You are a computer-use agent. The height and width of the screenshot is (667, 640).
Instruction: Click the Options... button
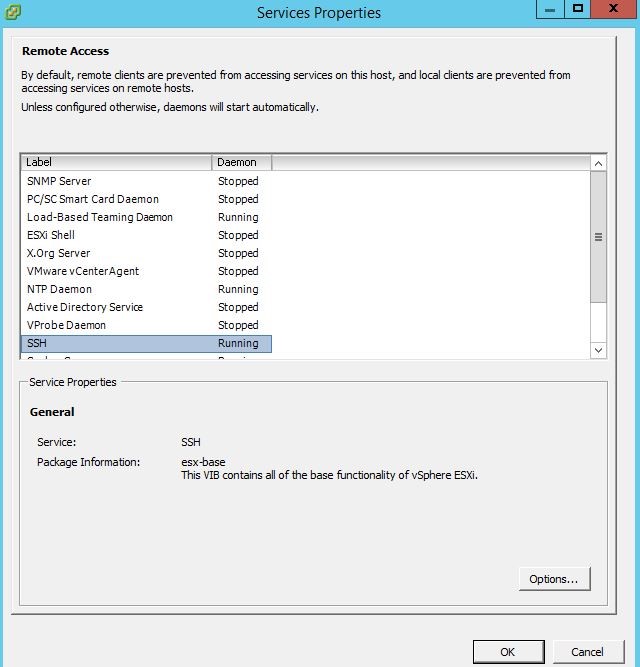point(554,579)
